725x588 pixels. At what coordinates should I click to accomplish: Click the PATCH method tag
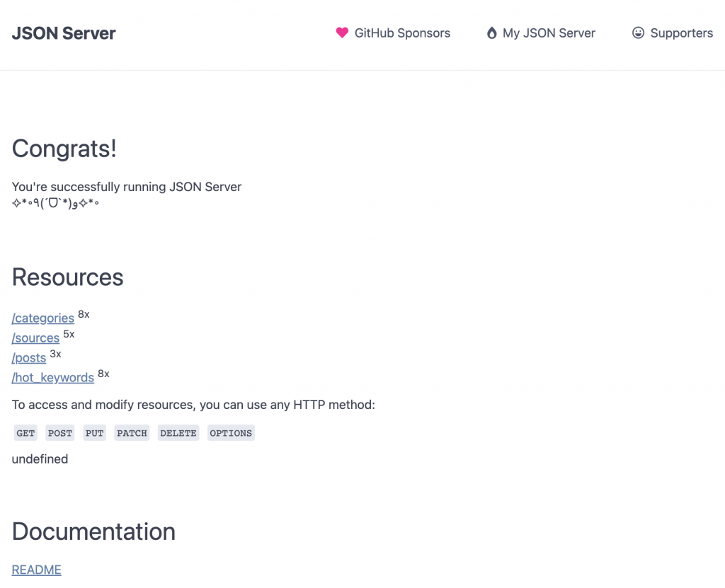tap(132, 433)
